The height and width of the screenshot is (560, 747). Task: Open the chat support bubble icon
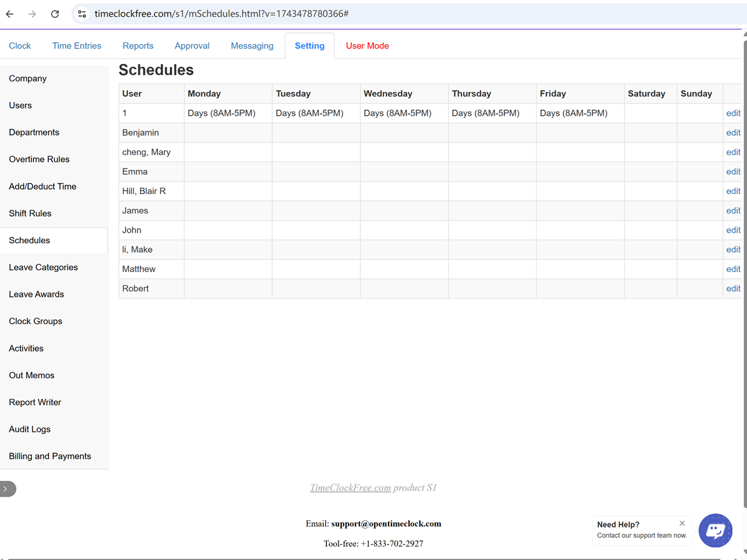tap(715, 531)
